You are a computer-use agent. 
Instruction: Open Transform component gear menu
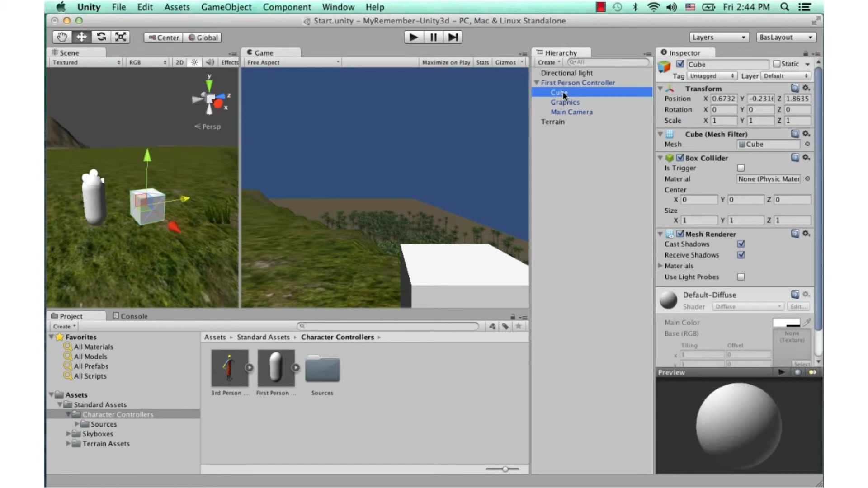click(806, 88)
